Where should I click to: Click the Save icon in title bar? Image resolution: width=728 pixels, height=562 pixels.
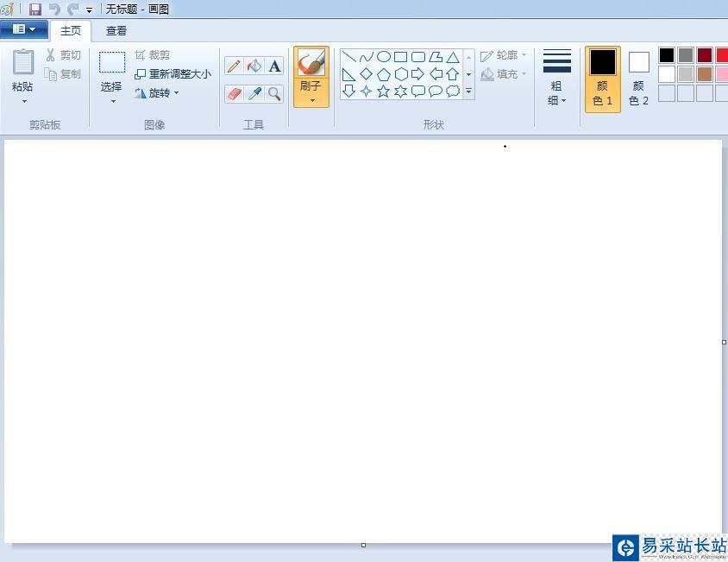pyautogui.click(x=35, y=9)
